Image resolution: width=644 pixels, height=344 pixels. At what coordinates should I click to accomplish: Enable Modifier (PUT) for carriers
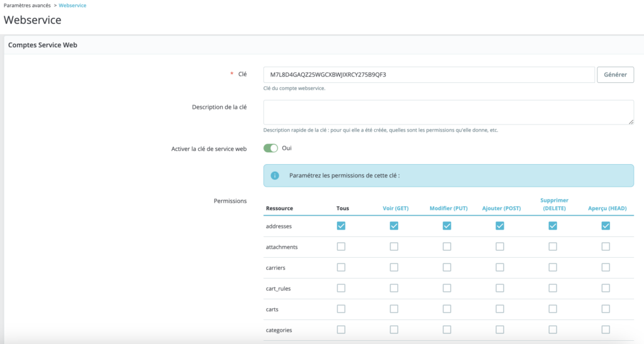point(447,268)
